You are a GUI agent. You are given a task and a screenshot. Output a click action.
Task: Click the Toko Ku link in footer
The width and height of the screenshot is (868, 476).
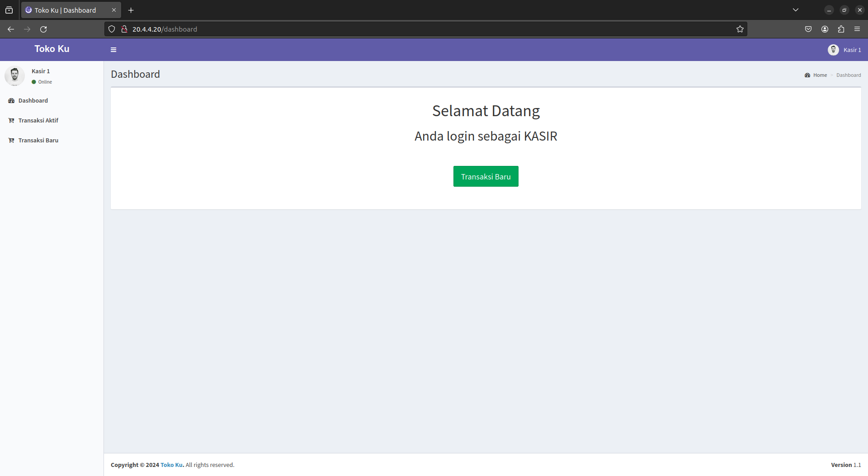pyautogui.click(x=172, y=465)
